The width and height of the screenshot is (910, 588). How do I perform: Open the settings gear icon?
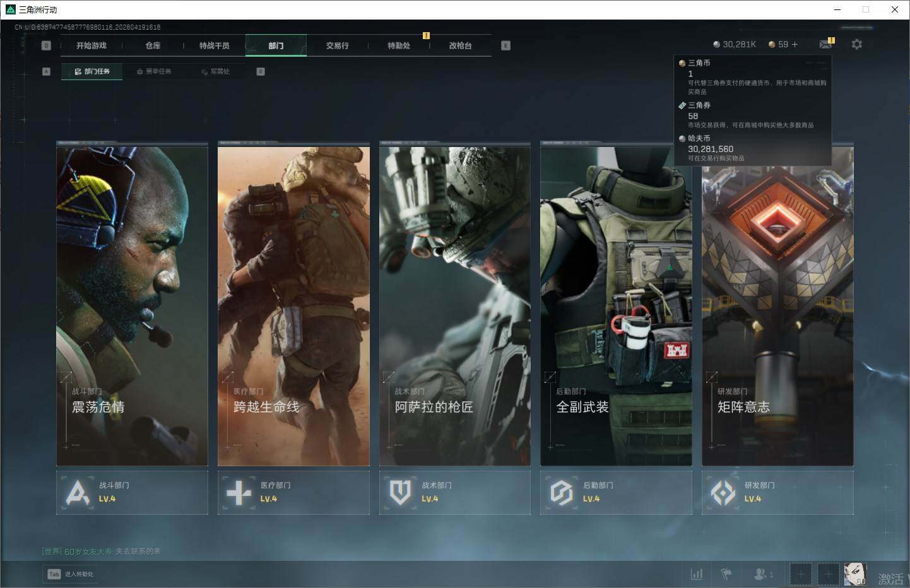point(856,44)
